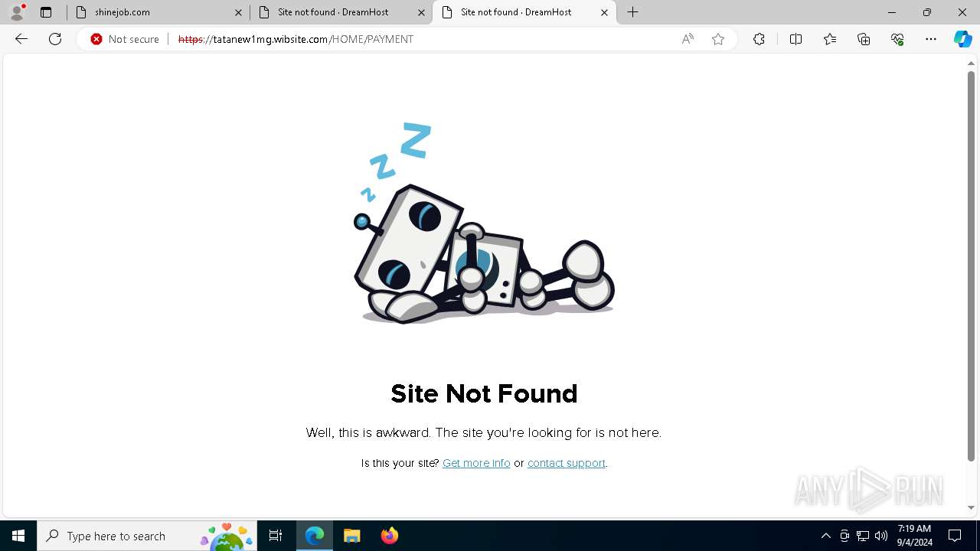980x551 pixels.
Task: Open the Extensions puzzle icon
Action: click(759, 39)
